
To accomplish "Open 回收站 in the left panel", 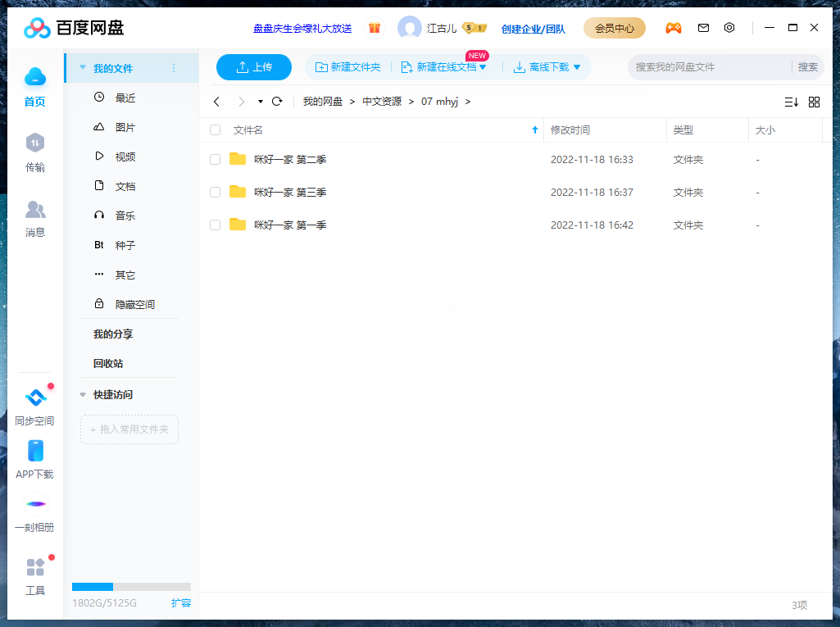I will (108, 363).
